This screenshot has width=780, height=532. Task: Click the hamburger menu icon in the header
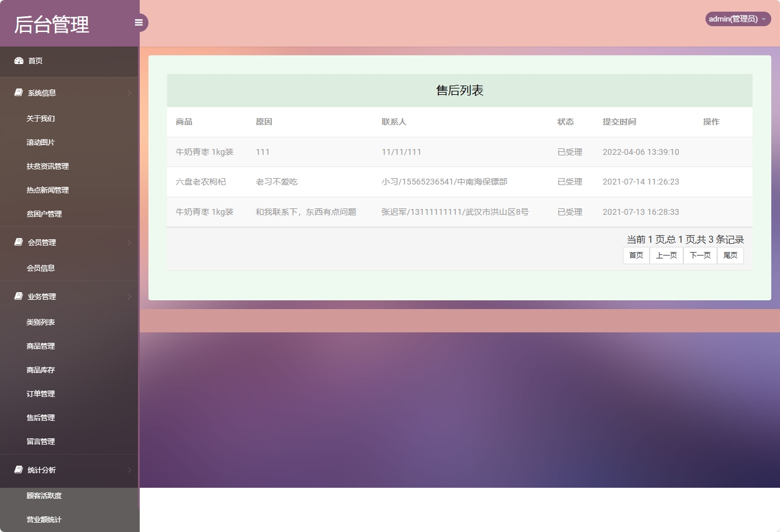(138, 22)
